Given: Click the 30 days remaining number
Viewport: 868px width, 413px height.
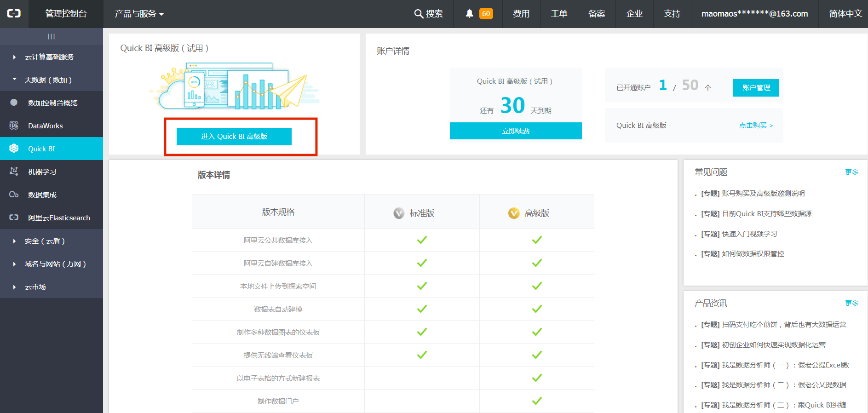Looking at the screenshot, I should (x=512, y=105).
